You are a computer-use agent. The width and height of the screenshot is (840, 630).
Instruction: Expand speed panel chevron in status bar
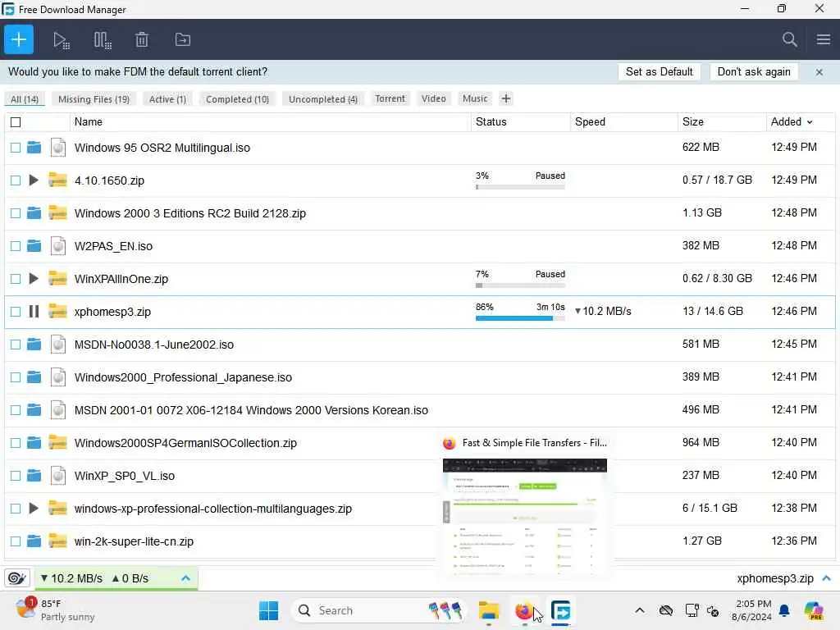tap(185, 578)
